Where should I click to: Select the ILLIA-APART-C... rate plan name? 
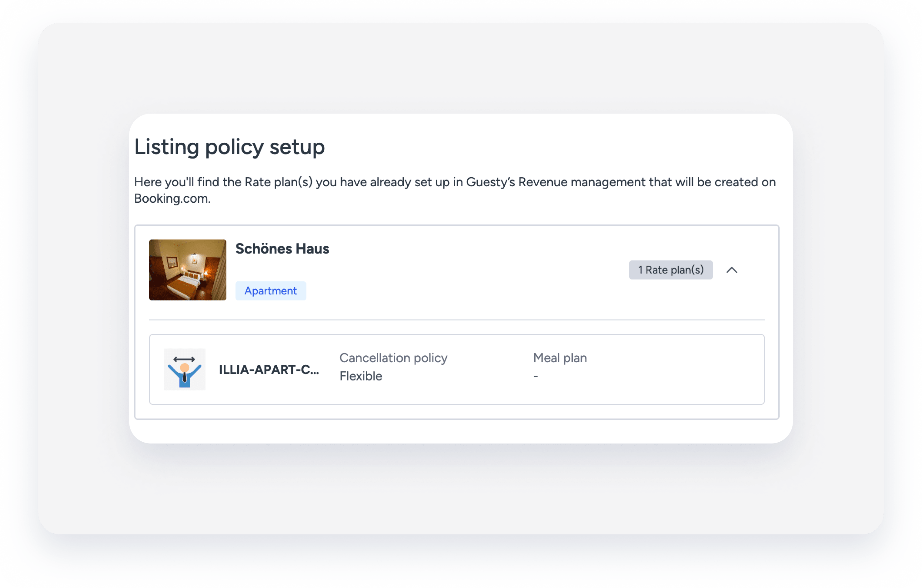[x=269, y=370]
